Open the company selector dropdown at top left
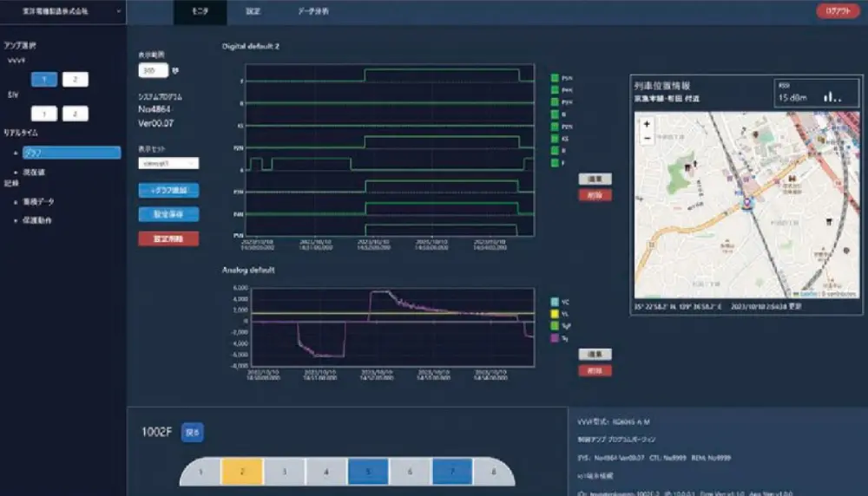 62,11
